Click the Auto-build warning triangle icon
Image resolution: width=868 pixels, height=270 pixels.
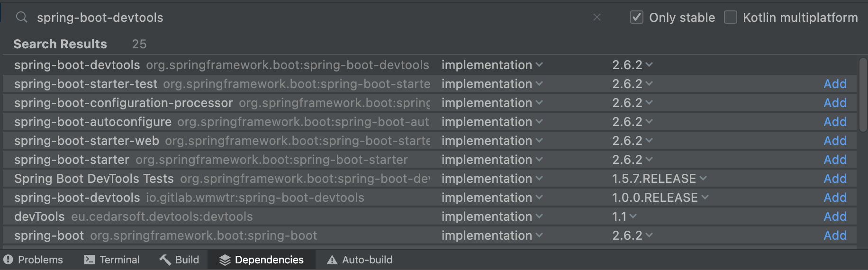click(332, 260)
